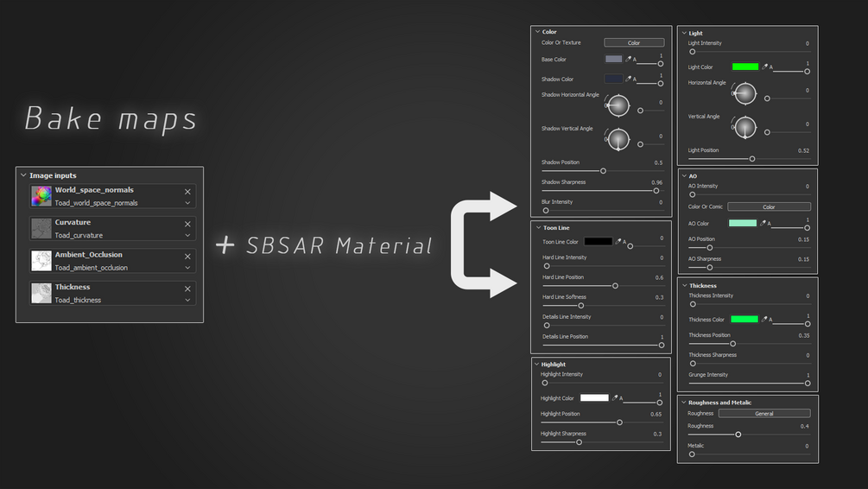This screenshot has width=868, height=489.
Task: Click the Shadow Horizontal Angle dial
Action: click(618, 105)
